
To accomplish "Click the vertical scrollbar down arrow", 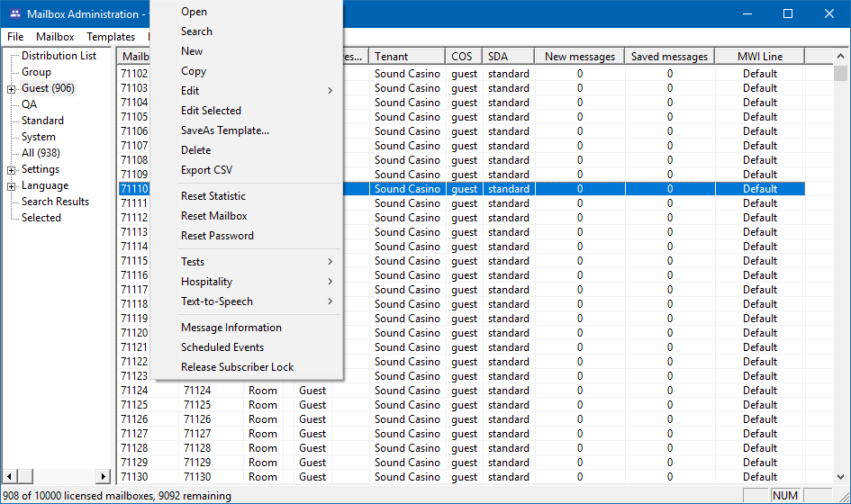I will (841, 477).
